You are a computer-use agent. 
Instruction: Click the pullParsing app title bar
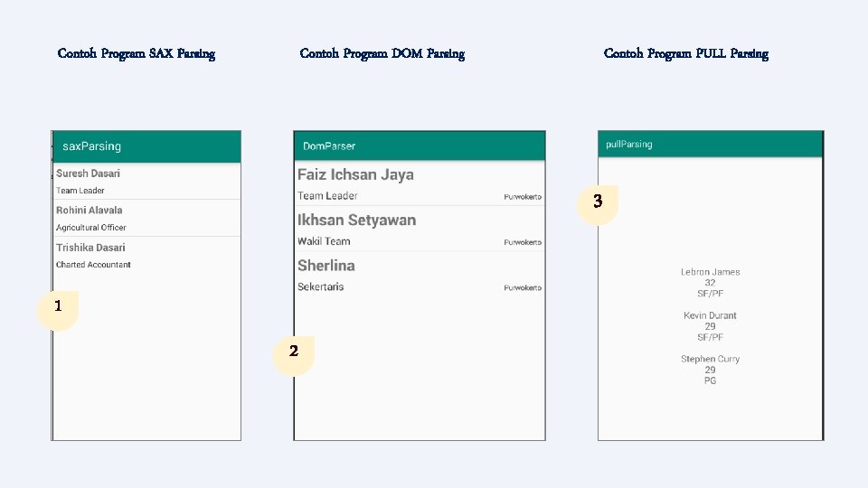click(710, 144)
